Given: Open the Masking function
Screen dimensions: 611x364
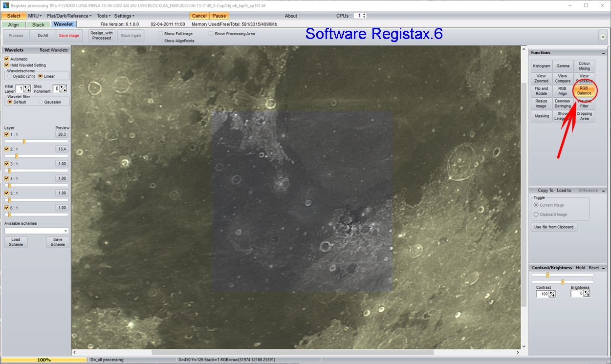Looking at the screenshot, I should [542, 116].
